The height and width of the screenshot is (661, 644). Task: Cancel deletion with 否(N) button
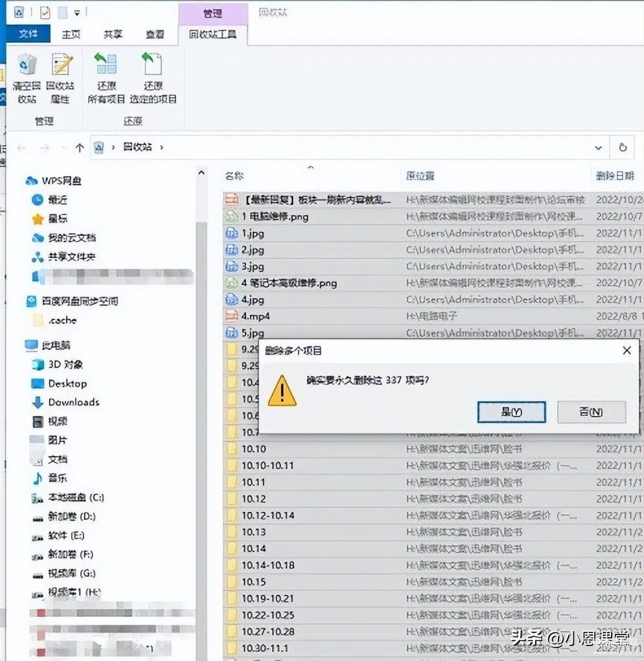point(591,412)
